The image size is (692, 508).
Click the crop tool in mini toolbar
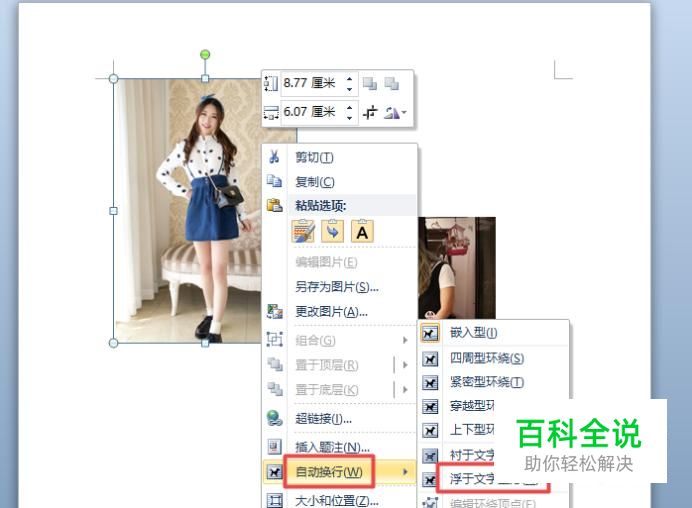pyautogui.click(x=370, y=113)
